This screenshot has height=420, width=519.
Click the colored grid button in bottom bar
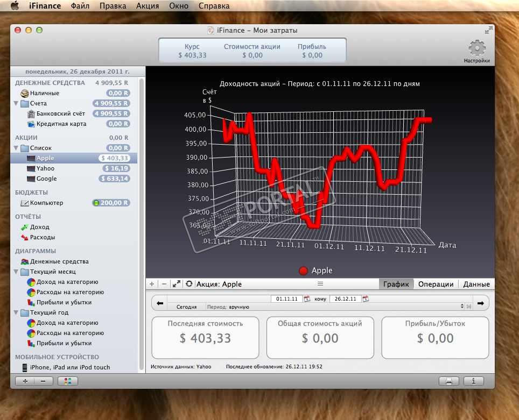pyautogui.click(x=68, y=381)
